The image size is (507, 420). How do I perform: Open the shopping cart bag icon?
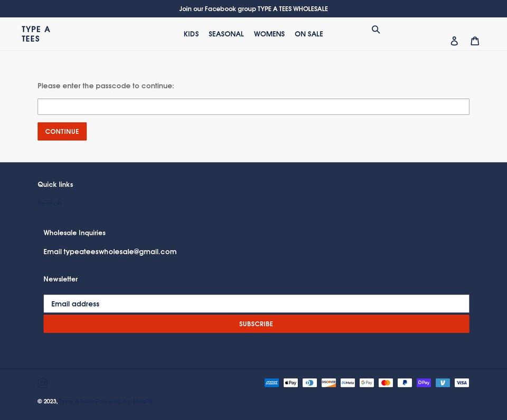click(475, 41)
